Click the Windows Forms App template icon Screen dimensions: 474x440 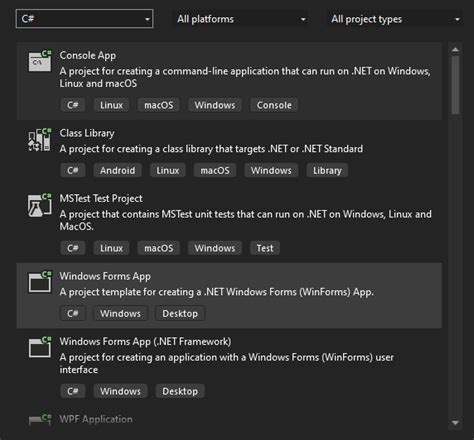(40, 282)
